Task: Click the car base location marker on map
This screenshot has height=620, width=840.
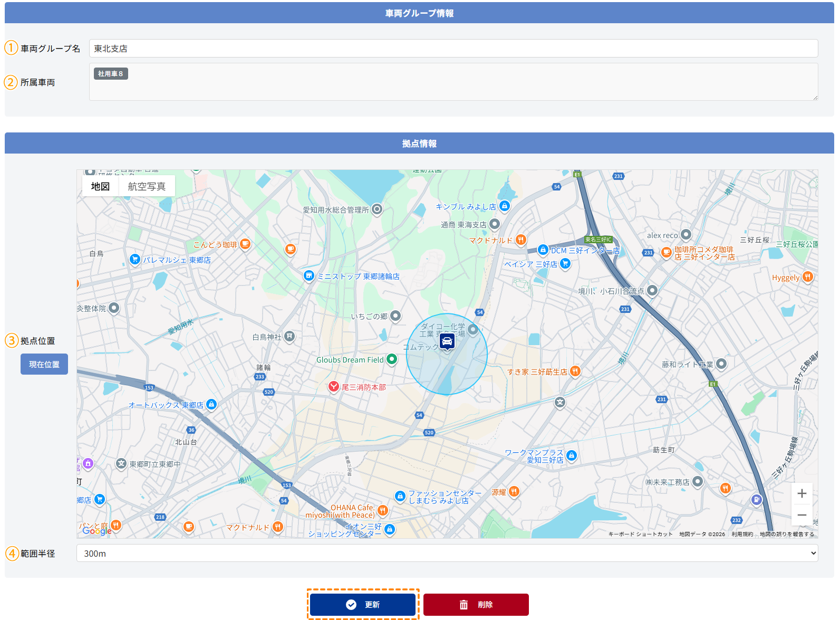Action: pos(447,342)
